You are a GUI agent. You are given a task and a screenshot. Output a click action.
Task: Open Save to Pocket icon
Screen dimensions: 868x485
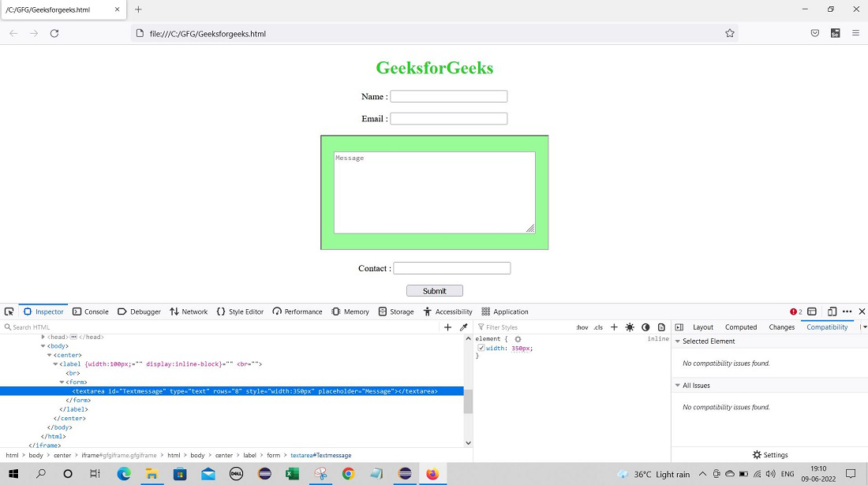pos(815,33)
